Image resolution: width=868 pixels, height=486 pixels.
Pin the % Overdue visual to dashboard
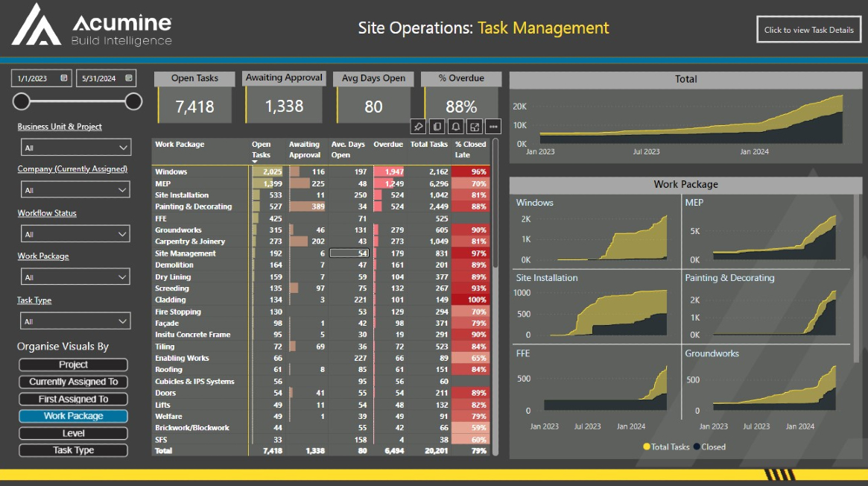point(419,126)
